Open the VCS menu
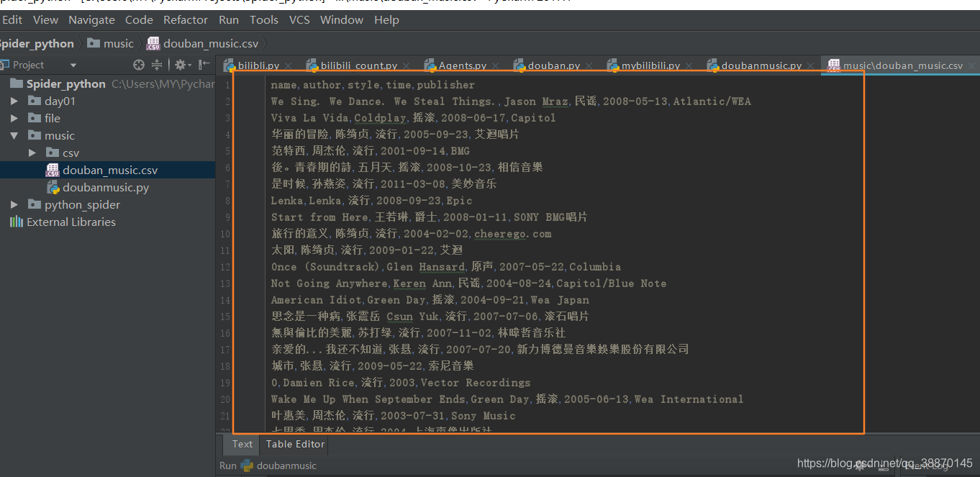980x477 pixels. click(299, 19)
